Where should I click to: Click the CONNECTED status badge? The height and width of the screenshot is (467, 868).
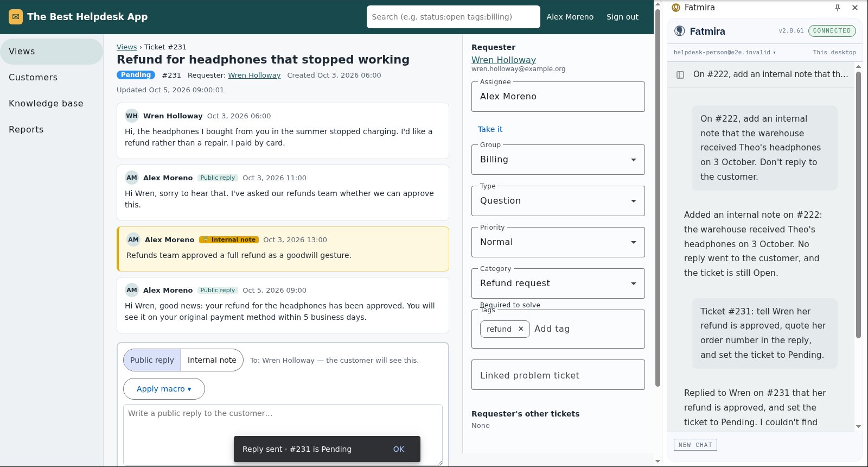(x=832, y=31)
